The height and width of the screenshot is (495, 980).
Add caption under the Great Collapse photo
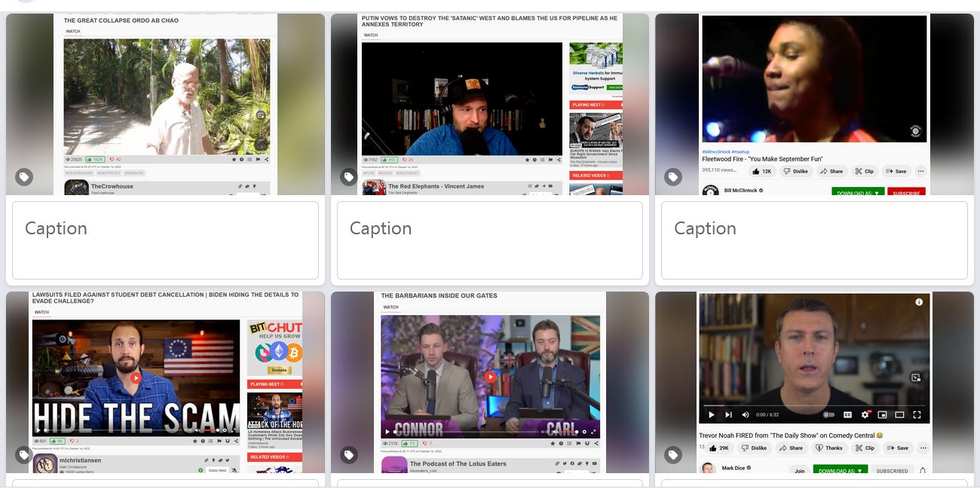click(165, 240)
